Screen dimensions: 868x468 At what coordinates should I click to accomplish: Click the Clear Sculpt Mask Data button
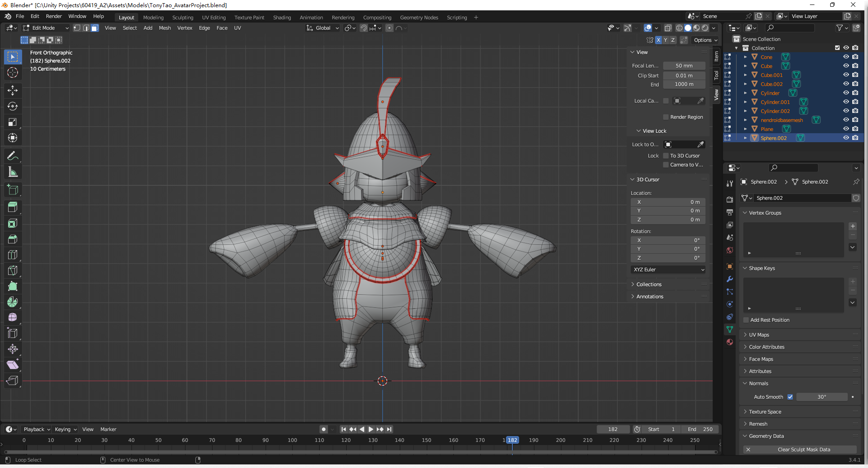804,450
